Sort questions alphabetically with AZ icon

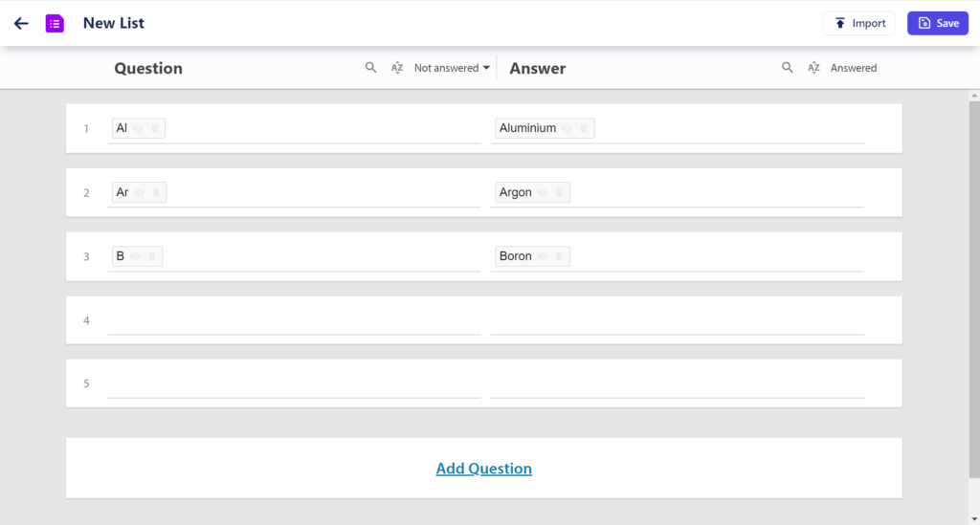pos(397,68)
